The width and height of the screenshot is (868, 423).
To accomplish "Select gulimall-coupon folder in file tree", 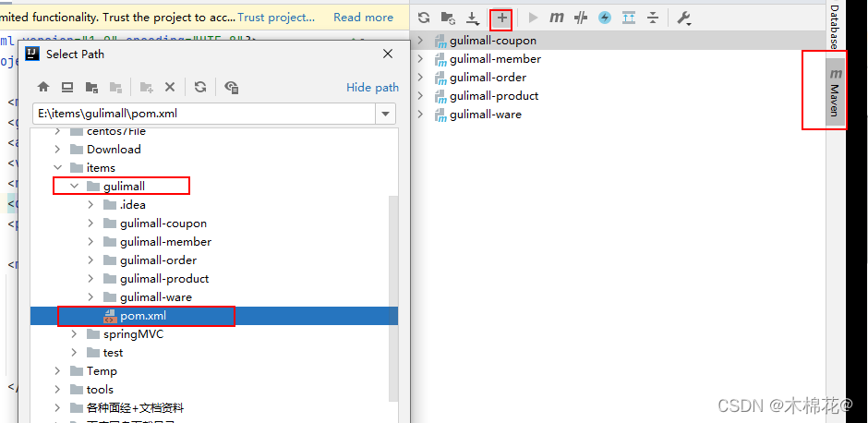I will pyautogui.click(x=154, y=224).
